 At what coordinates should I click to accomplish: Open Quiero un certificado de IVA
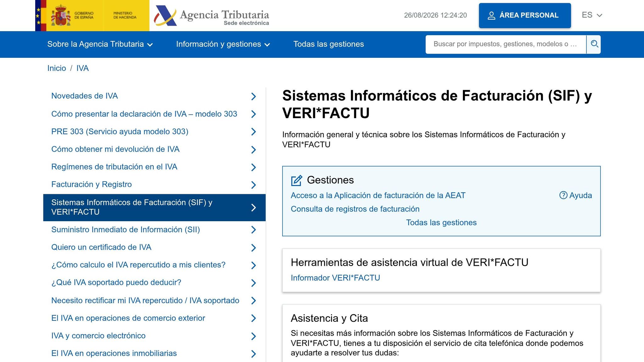[x=101, y=247]
